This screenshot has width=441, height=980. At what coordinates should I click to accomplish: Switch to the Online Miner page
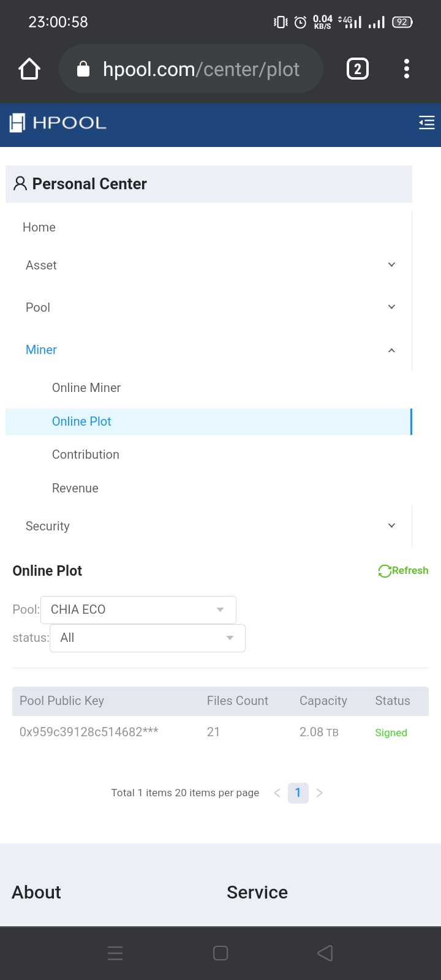(x=86, y=387)
